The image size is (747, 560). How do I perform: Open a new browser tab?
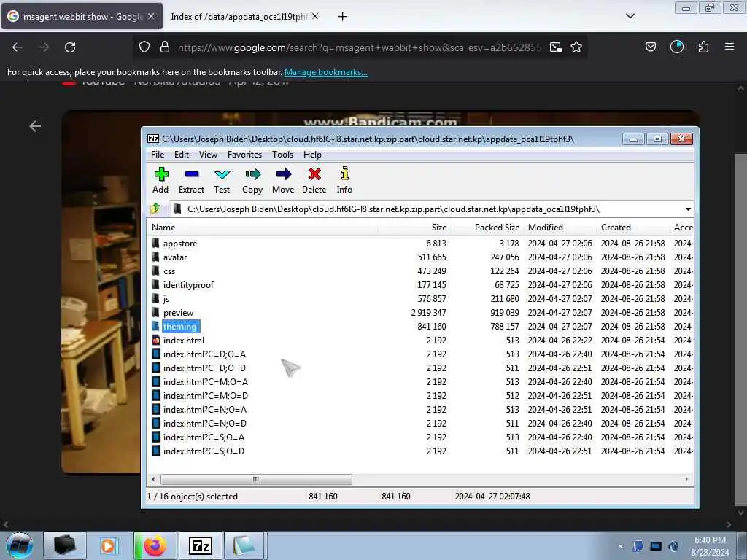[342, 17]
